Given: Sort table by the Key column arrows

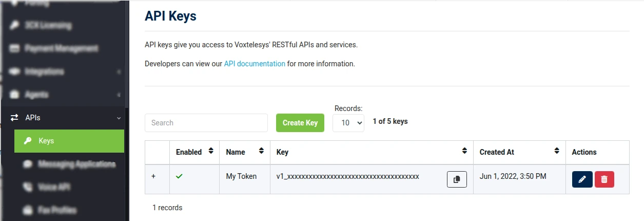Looking at the screenshot, I should pyautogui.click(x=464, y=152).
